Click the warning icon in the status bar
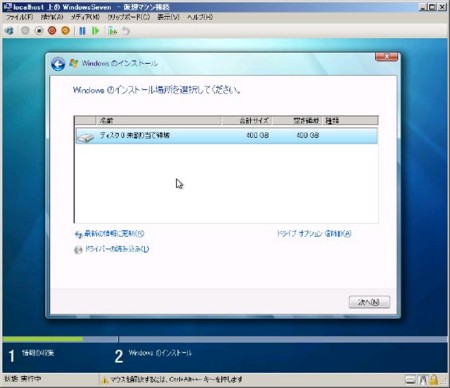 coord(105,380)
